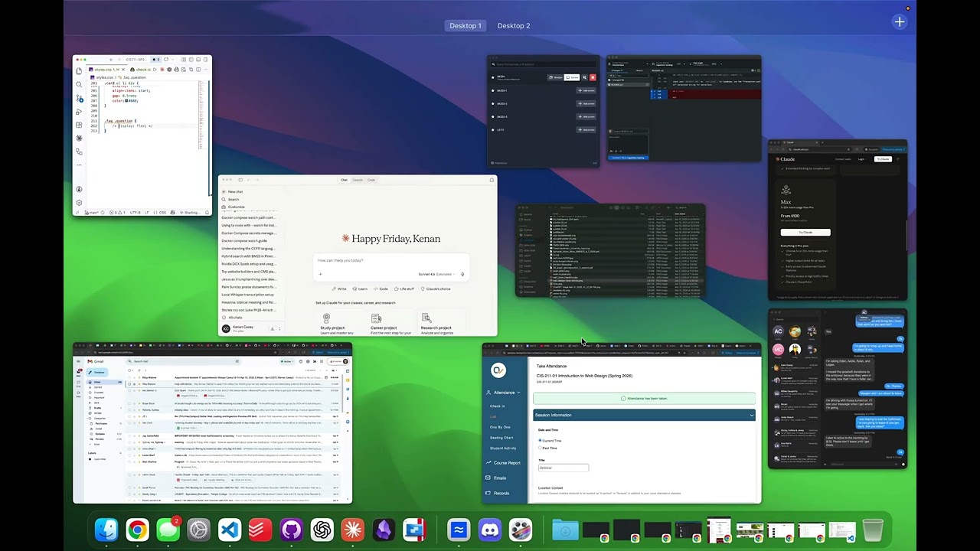Open Todoist from the Dock
Image resolution: width=980 pixels, height=551 pixels.
(x=260, y=530)
